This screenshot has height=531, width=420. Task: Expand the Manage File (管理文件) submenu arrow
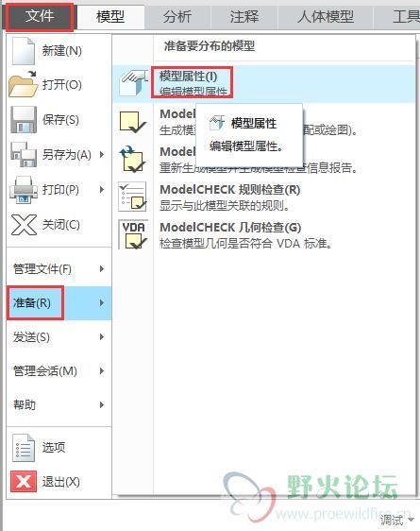pyautogui.click(x=102, y=269)
